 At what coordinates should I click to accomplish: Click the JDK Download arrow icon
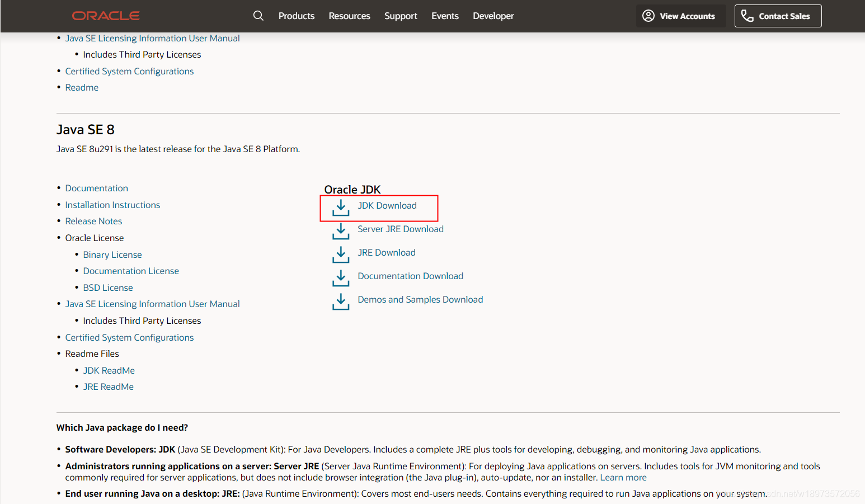point(341,208)
